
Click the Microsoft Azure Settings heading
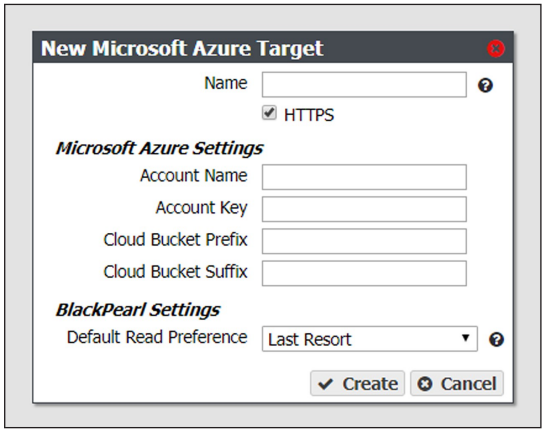coord(159,148)
